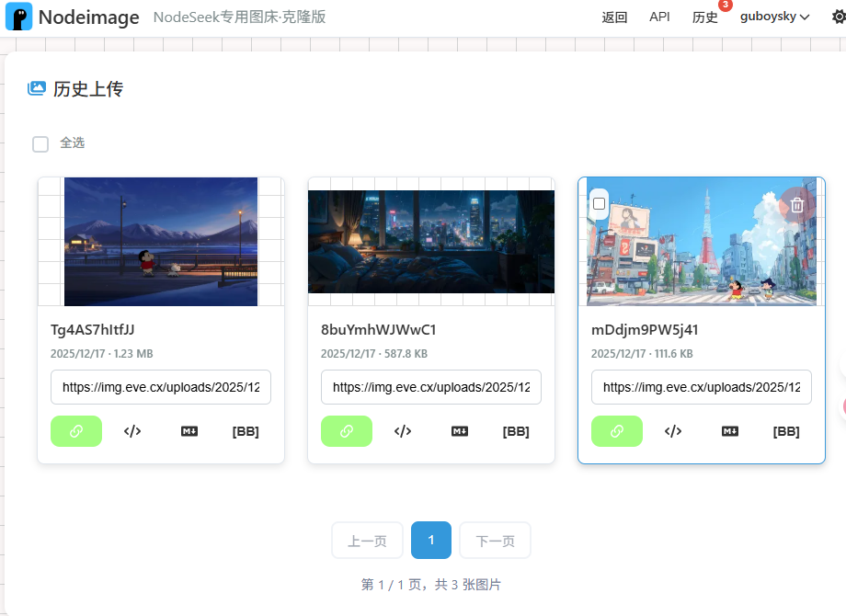Click the 返回 back link
This screenshot has height=616, width=846.
coord(614,17)
